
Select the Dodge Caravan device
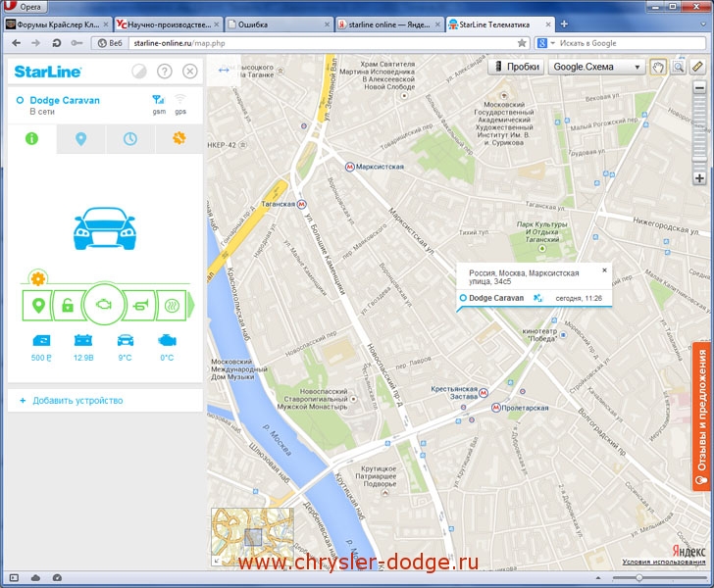[x=64, y=100]
